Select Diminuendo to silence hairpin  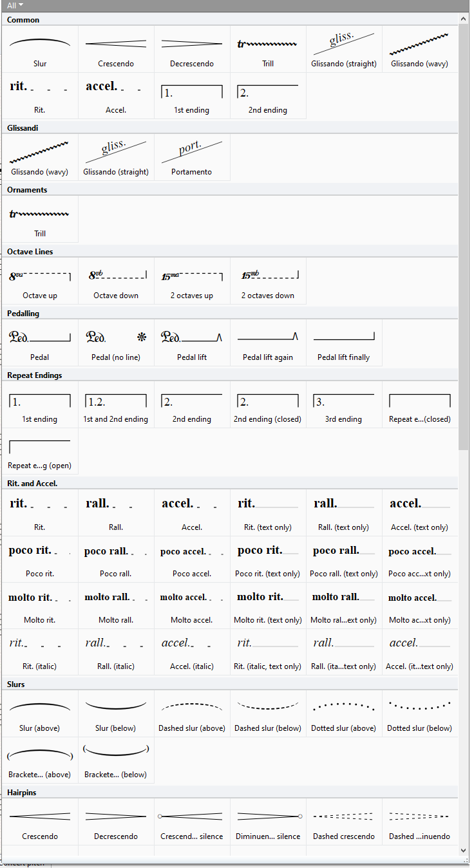pyautogui.click(x=268, y=822)
